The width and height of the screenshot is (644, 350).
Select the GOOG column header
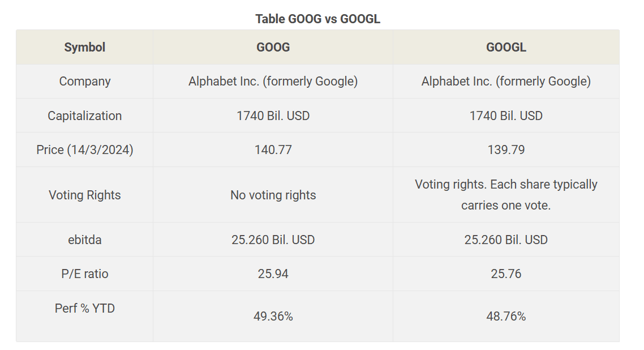(x=273, y=47)
